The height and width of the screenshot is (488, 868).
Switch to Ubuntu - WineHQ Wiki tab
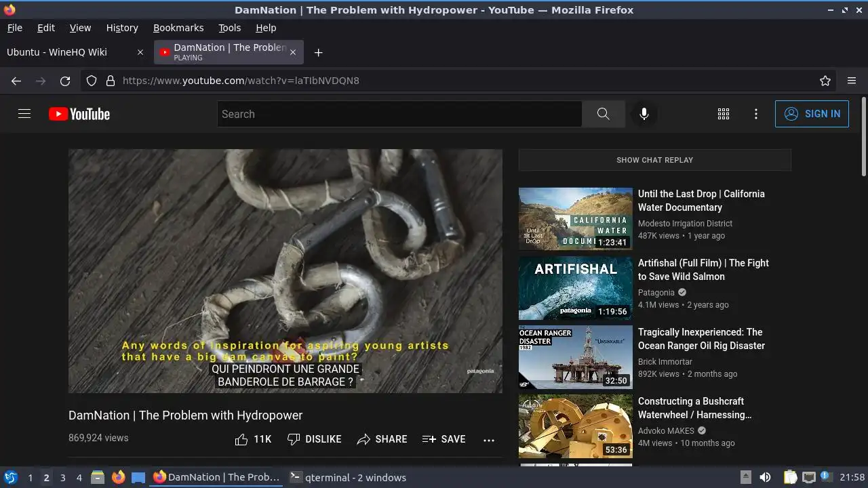[x=68, y=52]
